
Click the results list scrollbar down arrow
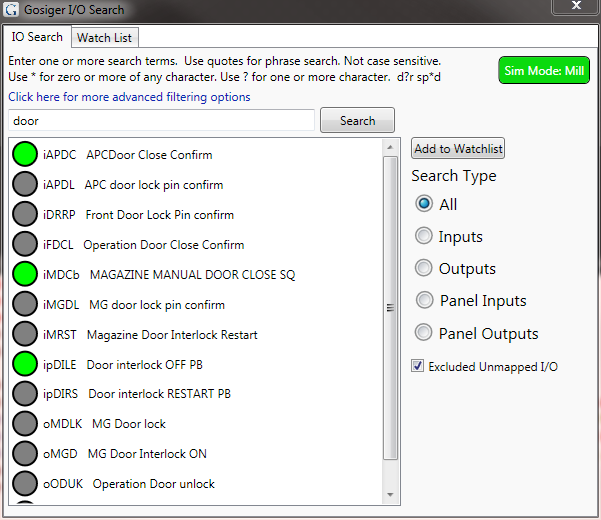coord(391,494)
